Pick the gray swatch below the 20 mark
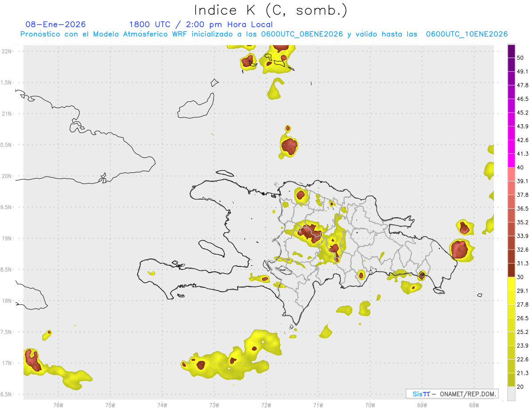 [x=511, y=394]
